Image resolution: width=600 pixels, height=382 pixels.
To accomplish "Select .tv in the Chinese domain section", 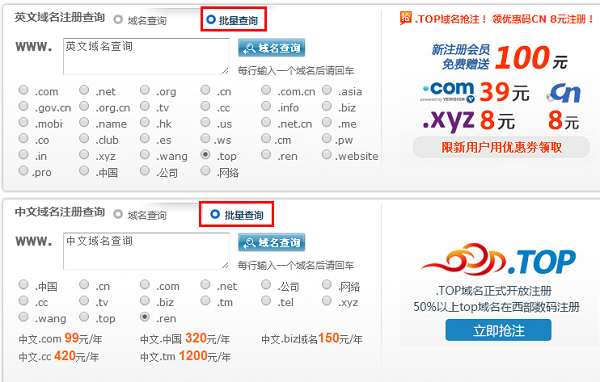I will pos(84,301).
